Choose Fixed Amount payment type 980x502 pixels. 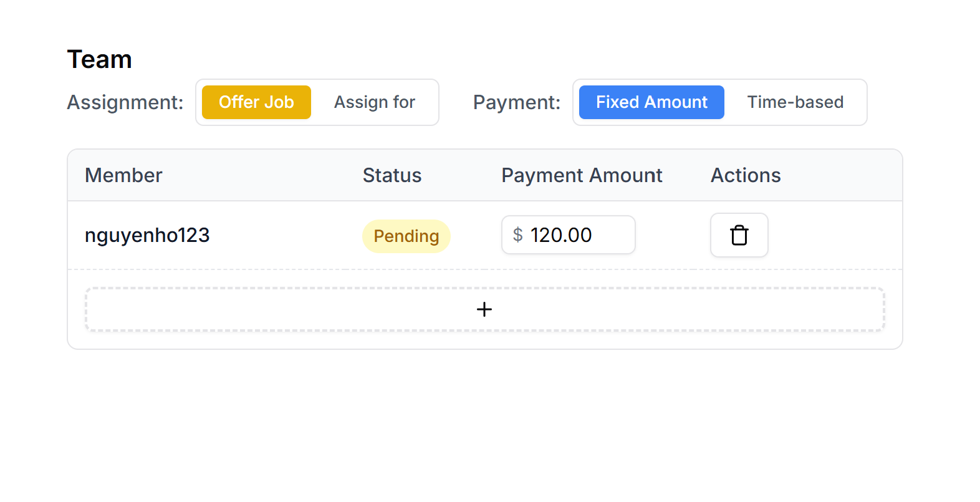[x=651, y=102]
